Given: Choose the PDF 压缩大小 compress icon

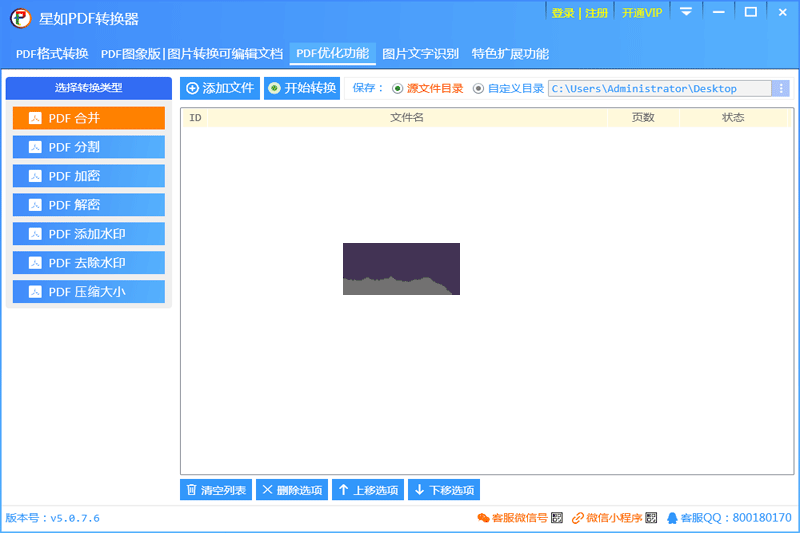Looking at the screenshot, I should tap(35, 292).
